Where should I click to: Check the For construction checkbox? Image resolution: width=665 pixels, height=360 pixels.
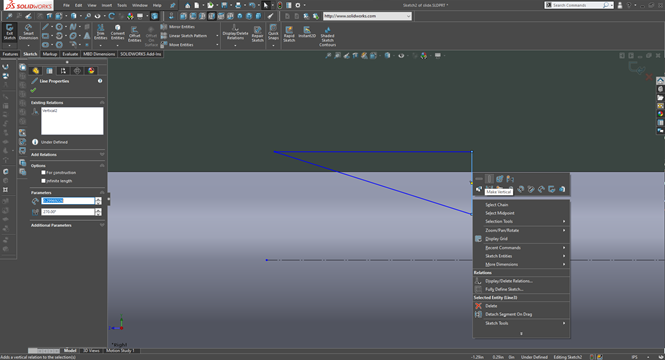pyautogui.click(x=43, y=173)
